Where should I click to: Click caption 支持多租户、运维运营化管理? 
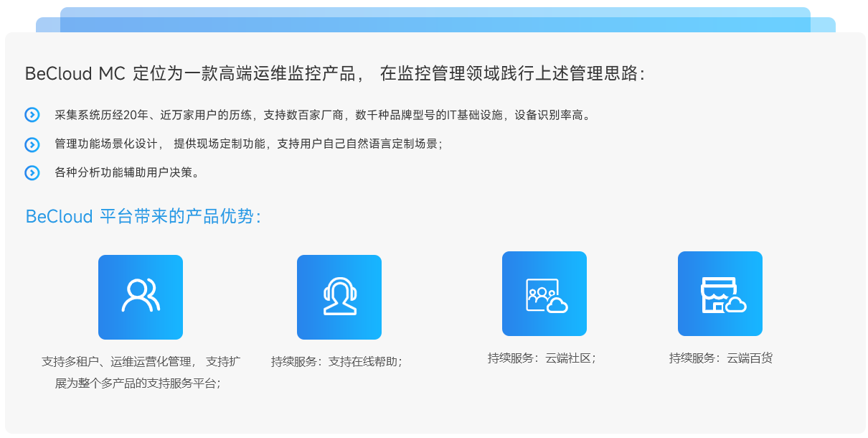coord(141,372)
